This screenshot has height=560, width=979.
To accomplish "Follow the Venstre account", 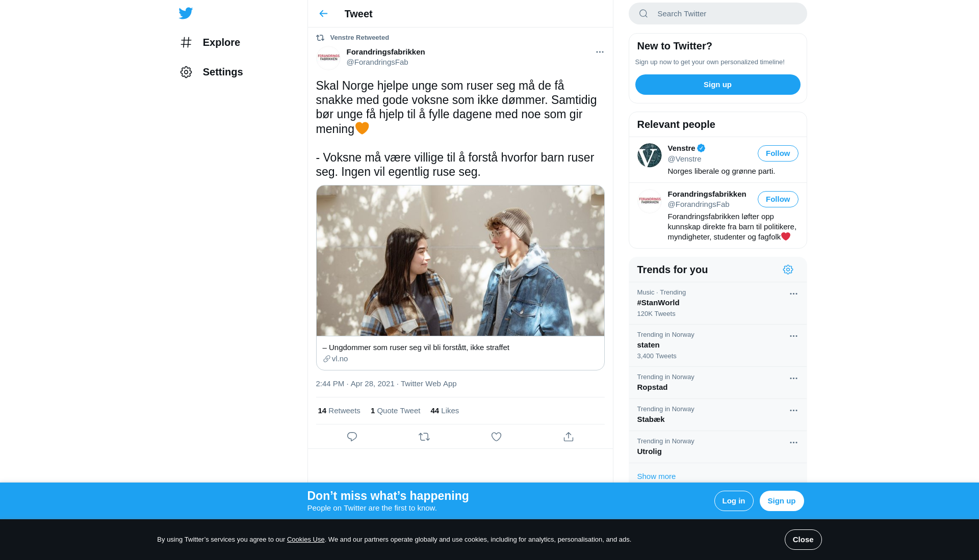I will tap(778, 153).
